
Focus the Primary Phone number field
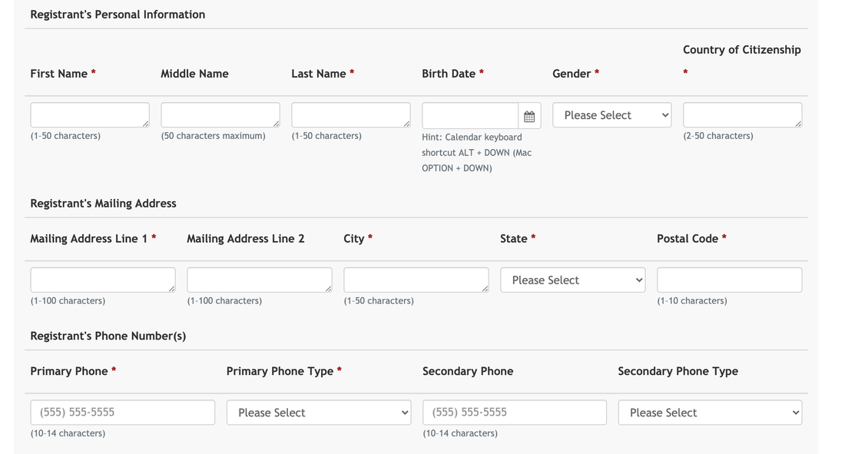click(123, 413)
